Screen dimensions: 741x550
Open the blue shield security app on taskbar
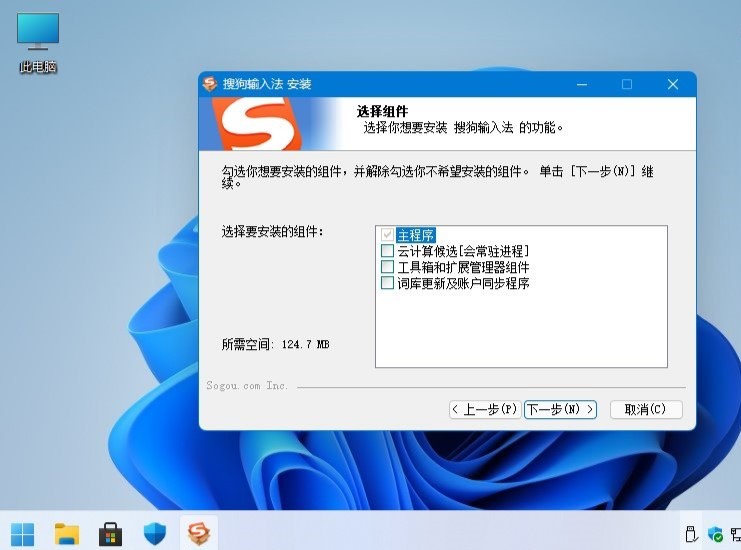[154, 533]
